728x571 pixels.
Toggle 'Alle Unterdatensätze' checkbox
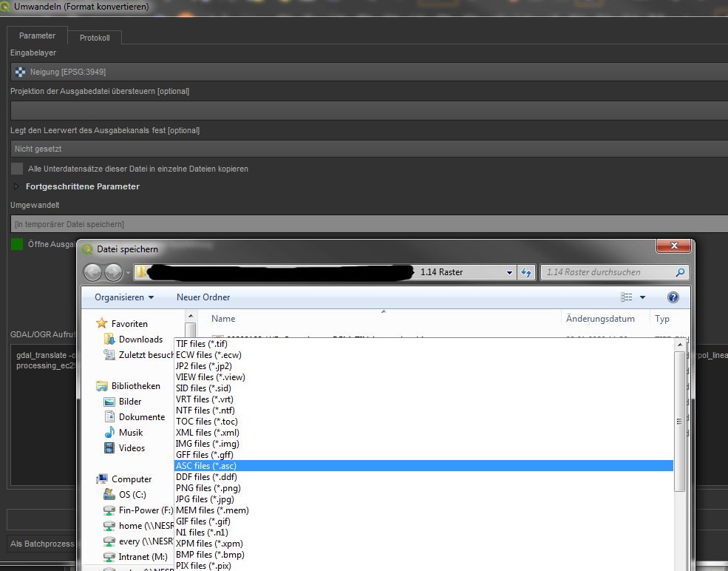tap(17, 169)
